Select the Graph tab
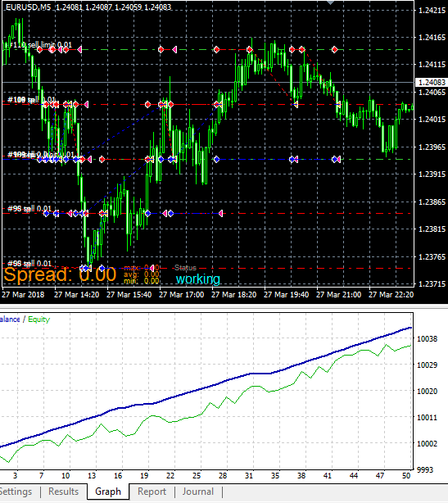Image resolution: width=448 pixels, height=503 pixels. pos(108,492)
